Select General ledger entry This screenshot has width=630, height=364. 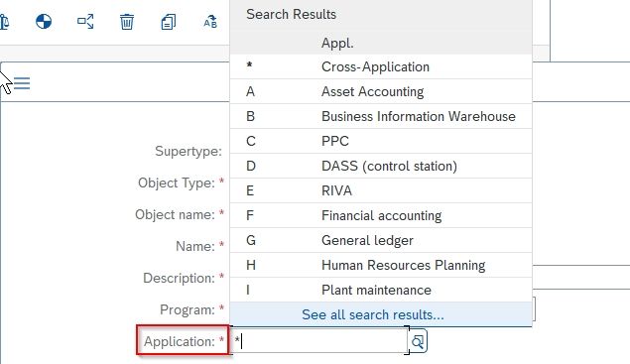point(381,240)
